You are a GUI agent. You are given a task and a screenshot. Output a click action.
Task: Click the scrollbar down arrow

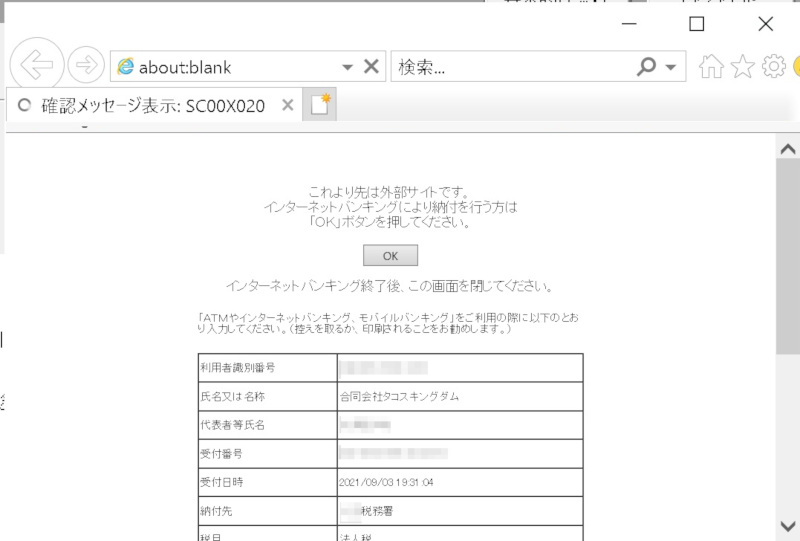pyautogui.click(x=788, y=526)
